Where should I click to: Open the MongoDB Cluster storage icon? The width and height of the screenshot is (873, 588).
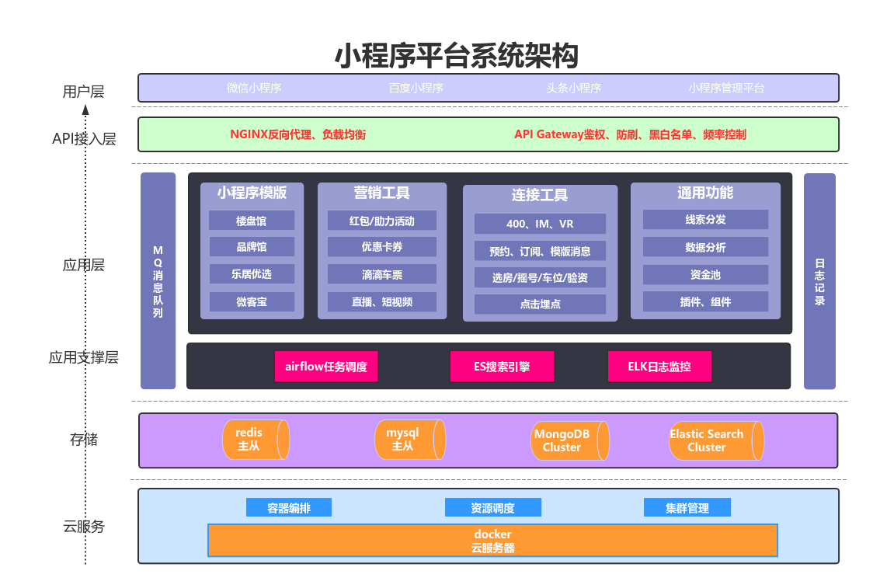(569, 440)
